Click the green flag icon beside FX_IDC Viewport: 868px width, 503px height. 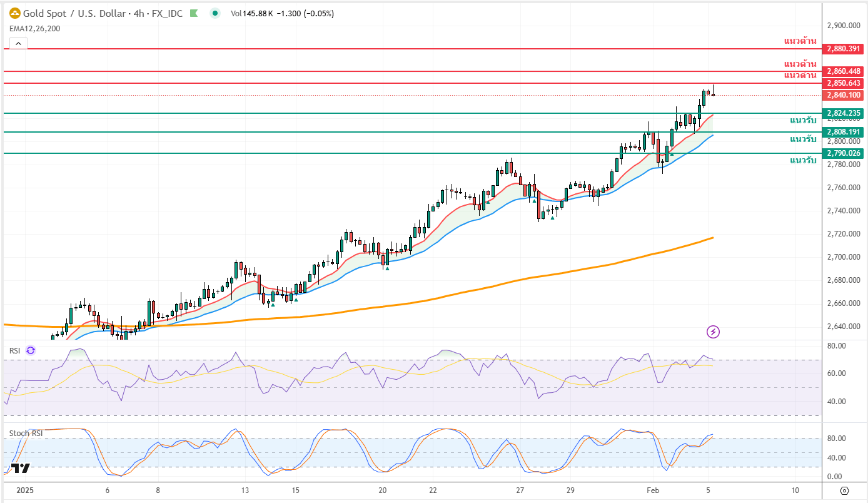(x=194, y=13)
